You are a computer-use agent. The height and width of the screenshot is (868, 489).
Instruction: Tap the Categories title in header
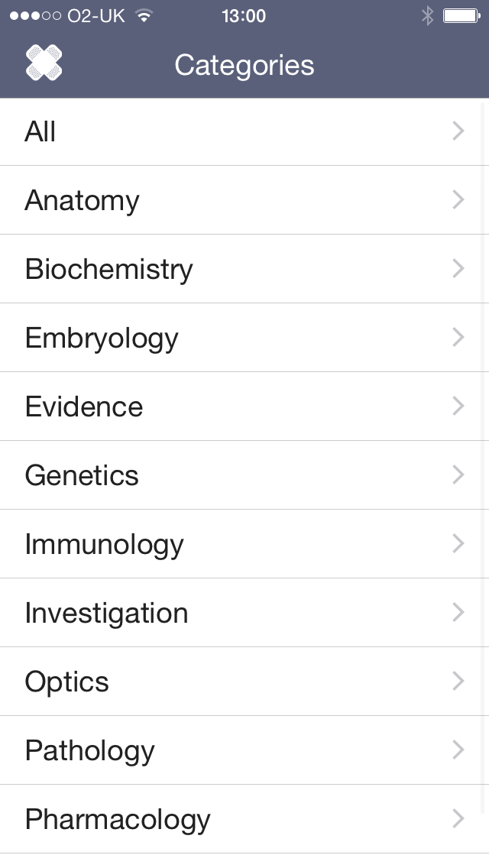coord(244,65)
